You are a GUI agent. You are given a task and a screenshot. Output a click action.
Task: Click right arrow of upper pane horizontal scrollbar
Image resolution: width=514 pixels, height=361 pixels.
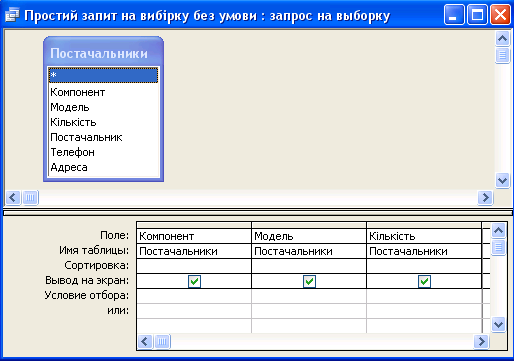click(485, 198)
